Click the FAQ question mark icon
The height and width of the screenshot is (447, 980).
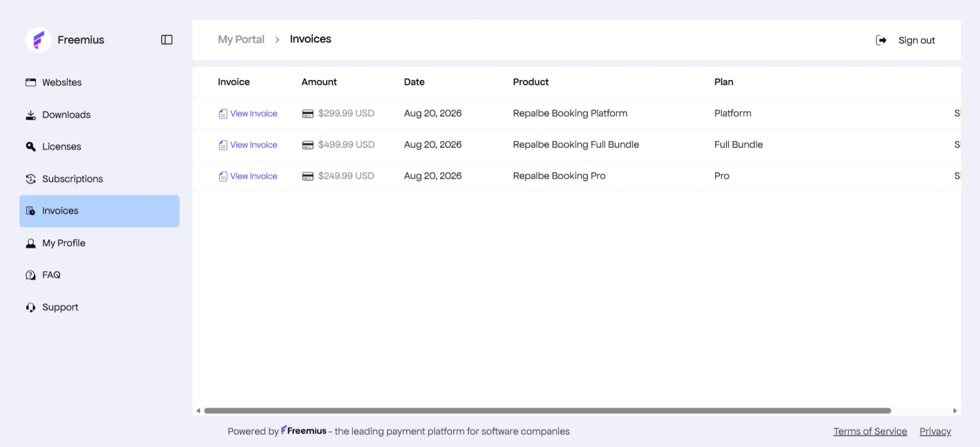tap(31, 275)
